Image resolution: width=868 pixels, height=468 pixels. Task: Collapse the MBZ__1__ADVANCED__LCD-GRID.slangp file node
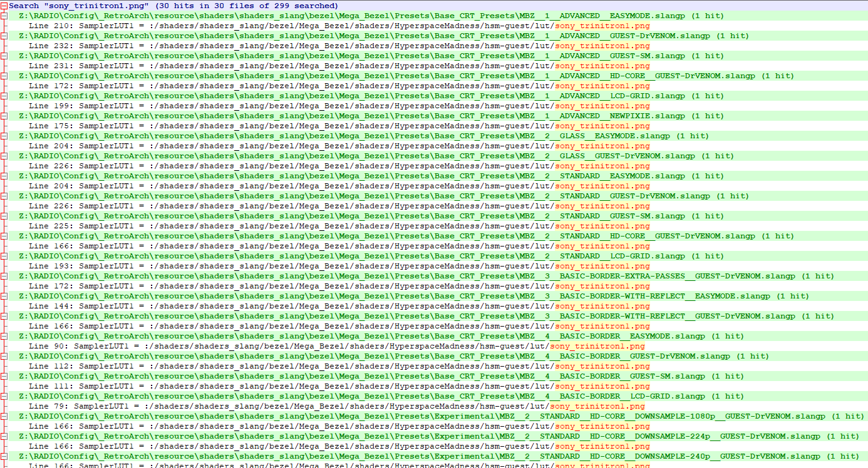click(4, 96)
